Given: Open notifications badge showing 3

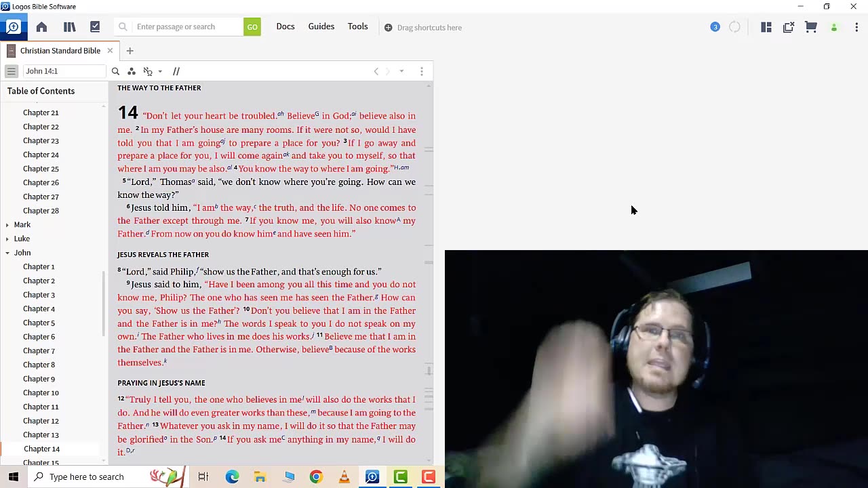Looking at the screenshot, I should point(715,27).
